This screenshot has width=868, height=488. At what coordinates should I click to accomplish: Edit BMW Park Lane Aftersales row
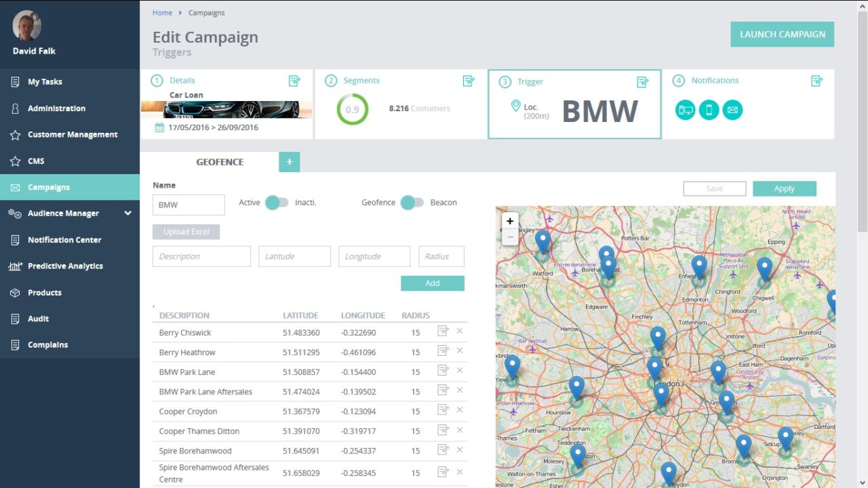point(443,390)
